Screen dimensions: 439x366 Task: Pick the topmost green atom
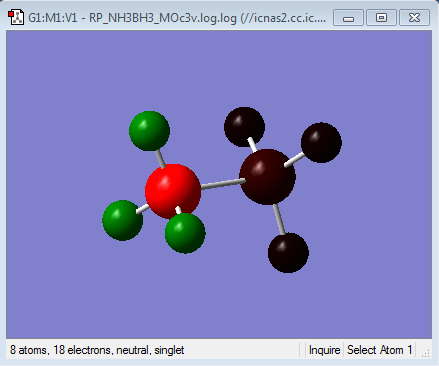[149, 131]
